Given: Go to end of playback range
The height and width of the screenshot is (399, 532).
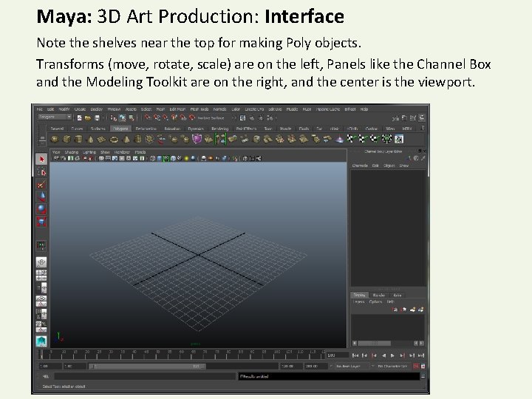Looking at the screenshot, I should pos(421,355).
